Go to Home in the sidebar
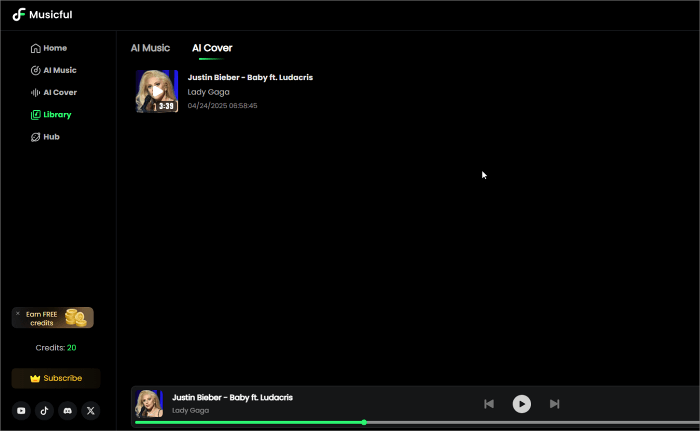Screen dimensions: 700x431 (49, 48)
